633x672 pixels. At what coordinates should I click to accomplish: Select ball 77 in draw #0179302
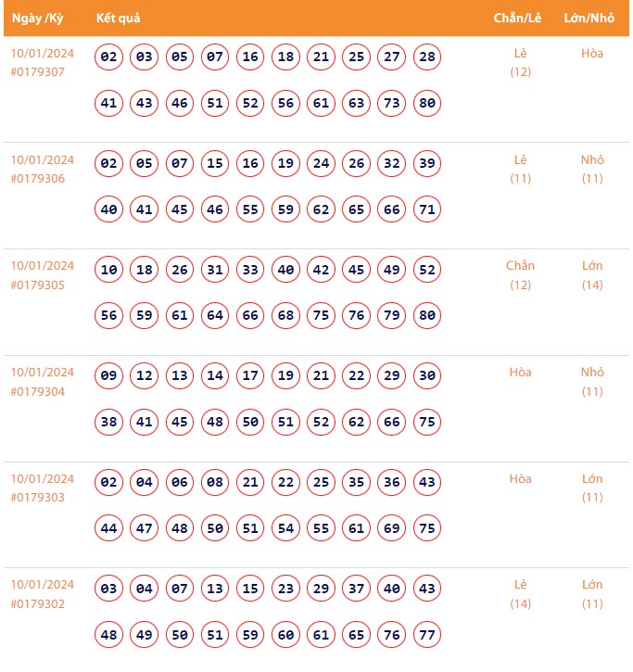427,634
